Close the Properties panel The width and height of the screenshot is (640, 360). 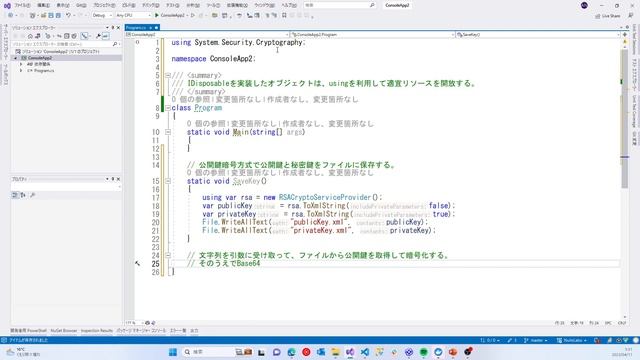[118, 179]
